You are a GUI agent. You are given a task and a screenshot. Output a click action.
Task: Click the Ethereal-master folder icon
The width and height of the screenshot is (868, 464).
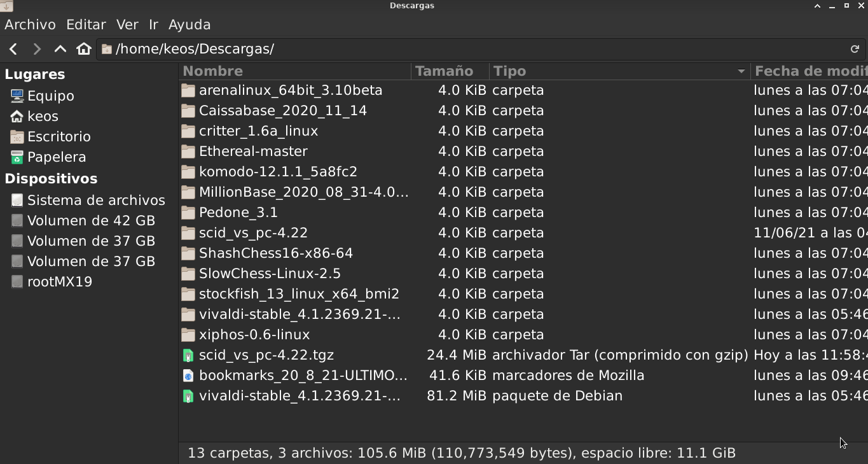click(x=188, y=151)
